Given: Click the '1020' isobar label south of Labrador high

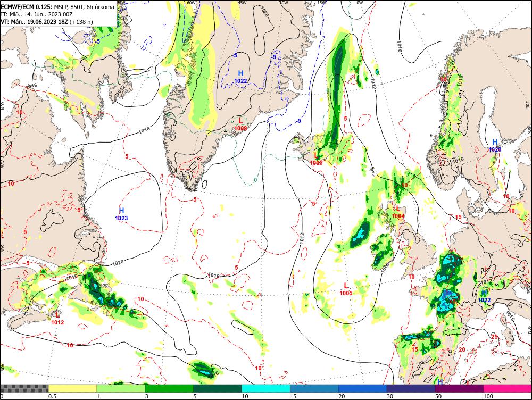Looking at the screenshot, I should [118, 262].
